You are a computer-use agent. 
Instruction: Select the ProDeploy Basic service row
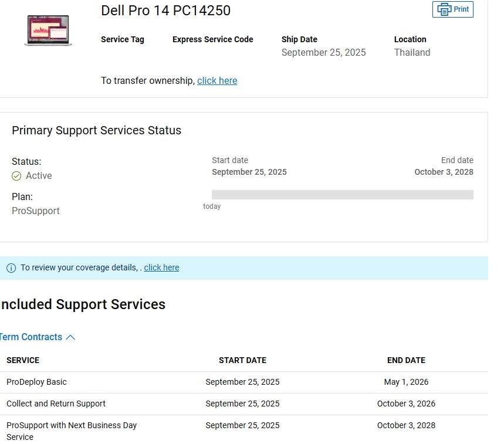click(x=36, y=382)
